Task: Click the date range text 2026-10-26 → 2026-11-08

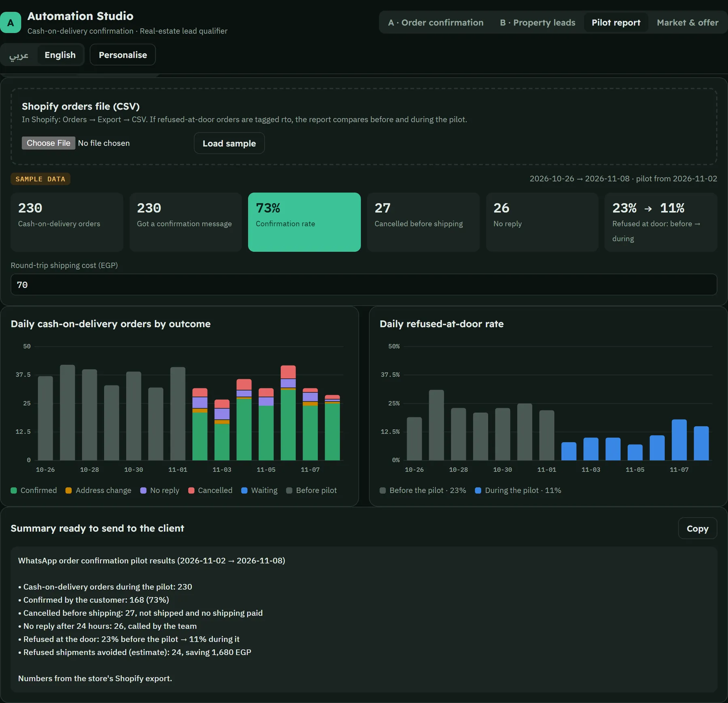Action: (580, 179)
